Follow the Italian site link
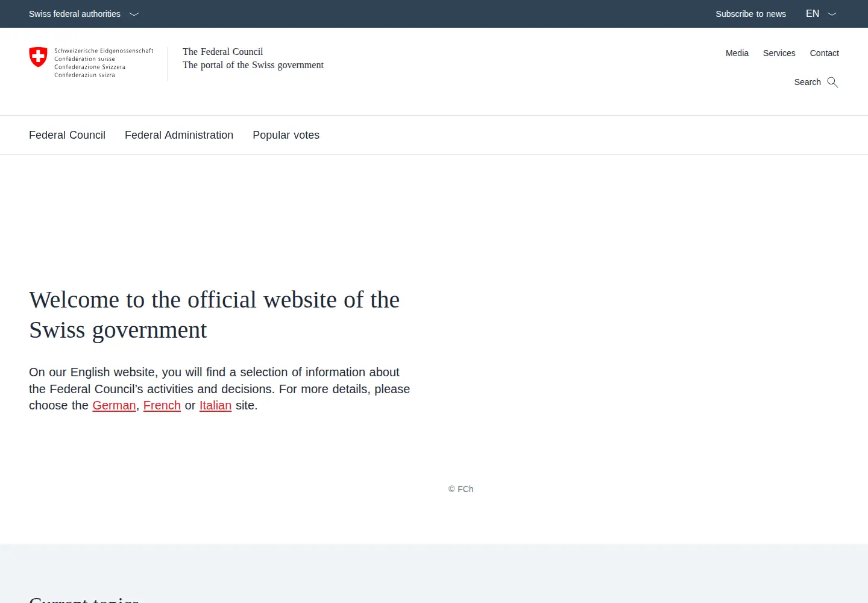Screen dimensions: 868x603 [215, 405]
